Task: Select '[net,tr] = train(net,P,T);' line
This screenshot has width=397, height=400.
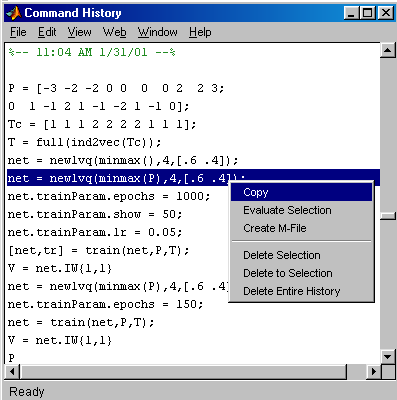Action: click(99, 250)
